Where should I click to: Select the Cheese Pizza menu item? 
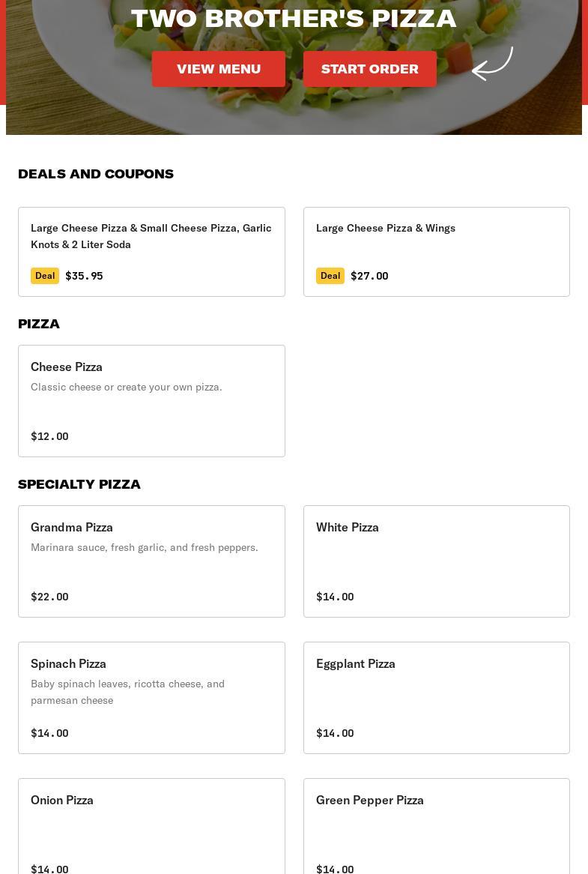[x=151, y=401]
